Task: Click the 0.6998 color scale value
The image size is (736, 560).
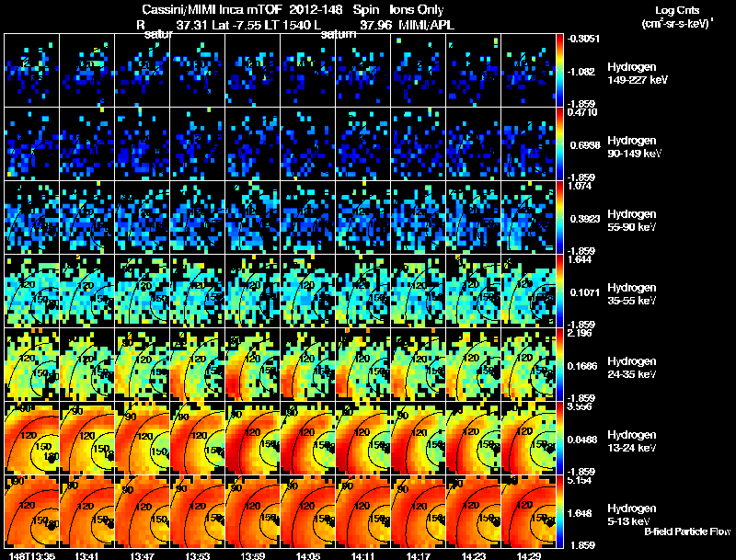Action: coord(585,145)
